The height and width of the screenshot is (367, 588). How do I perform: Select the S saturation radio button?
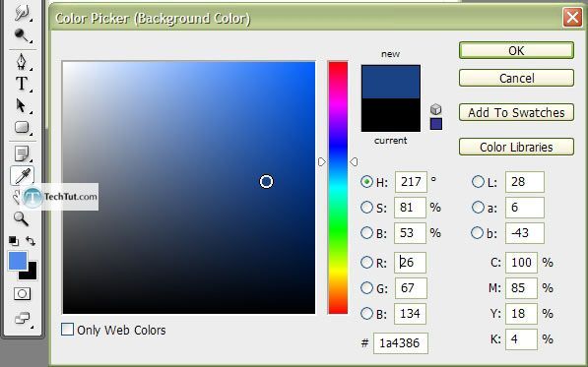(x=366, y=207)
